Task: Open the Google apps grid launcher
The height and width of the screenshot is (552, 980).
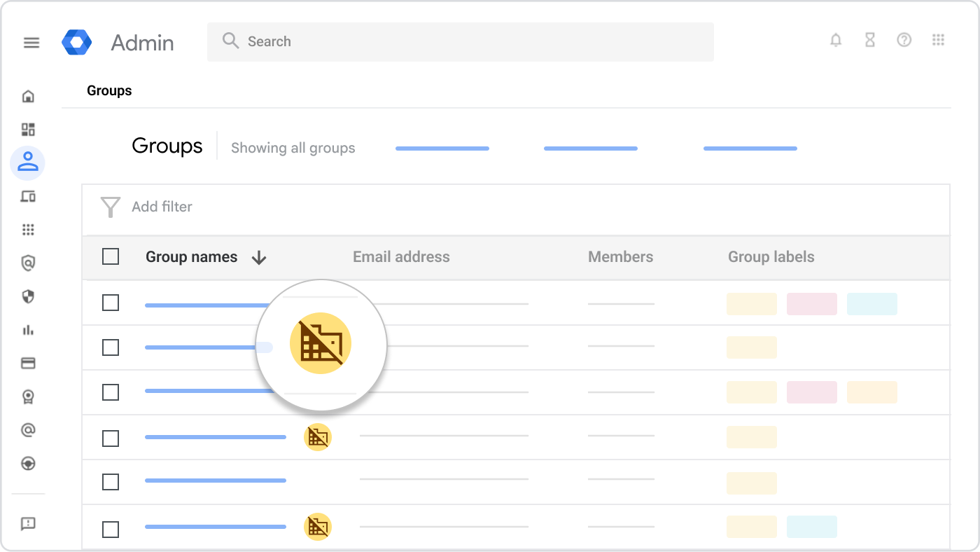Action: pos(939,41)
